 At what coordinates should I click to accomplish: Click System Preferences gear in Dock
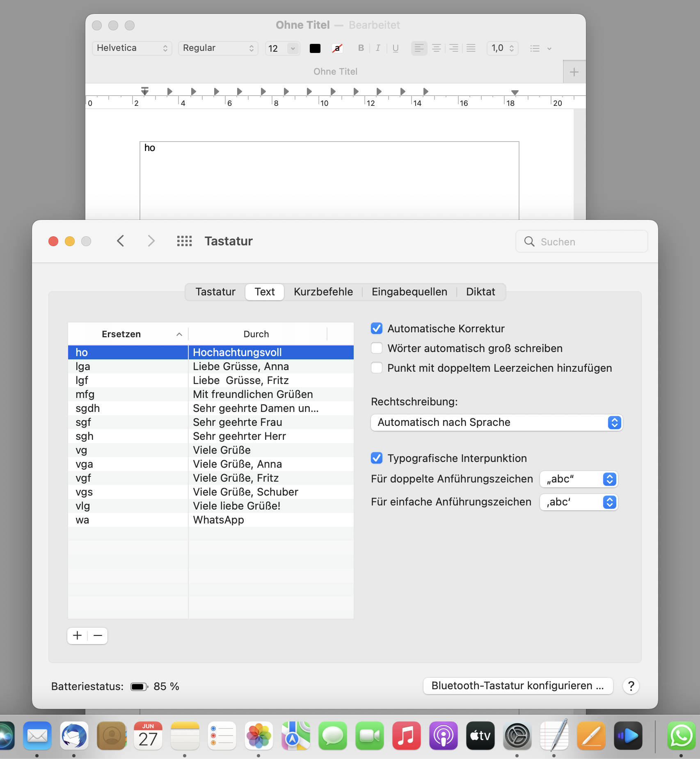[517, 736]
